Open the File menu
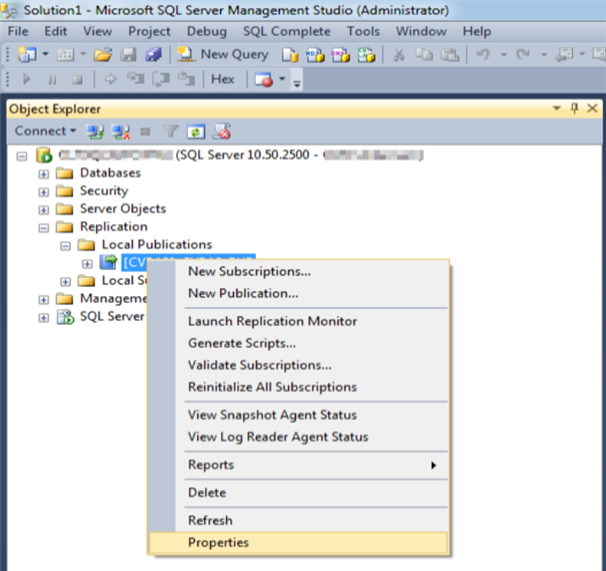This screenshot has height=571, width=606. tap(18, 31)
